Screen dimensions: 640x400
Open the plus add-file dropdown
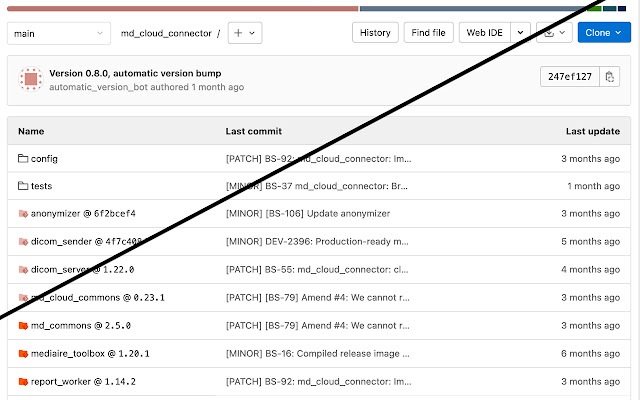245,33
